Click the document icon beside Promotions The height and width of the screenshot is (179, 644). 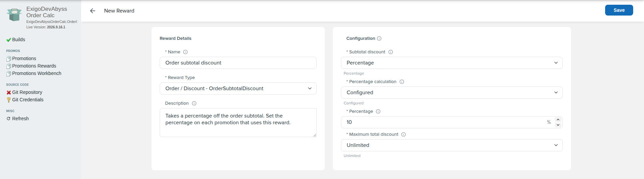tap(8, 59)
